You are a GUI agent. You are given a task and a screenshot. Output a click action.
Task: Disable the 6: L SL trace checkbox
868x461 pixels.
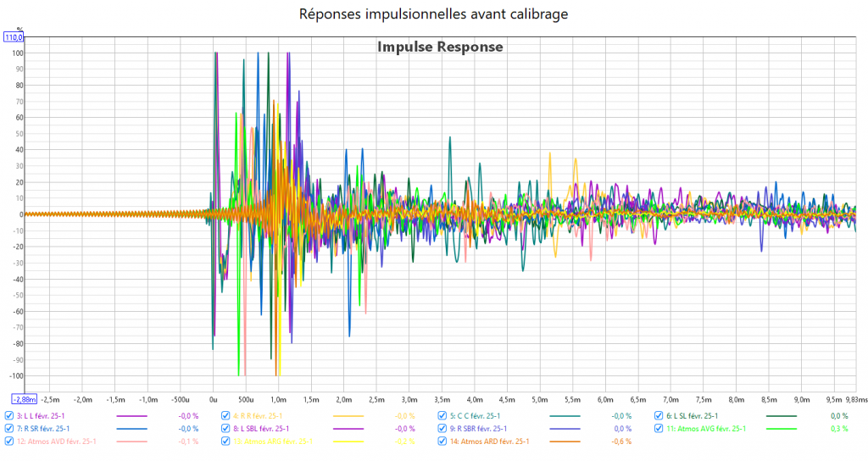(x=659, y=416)
